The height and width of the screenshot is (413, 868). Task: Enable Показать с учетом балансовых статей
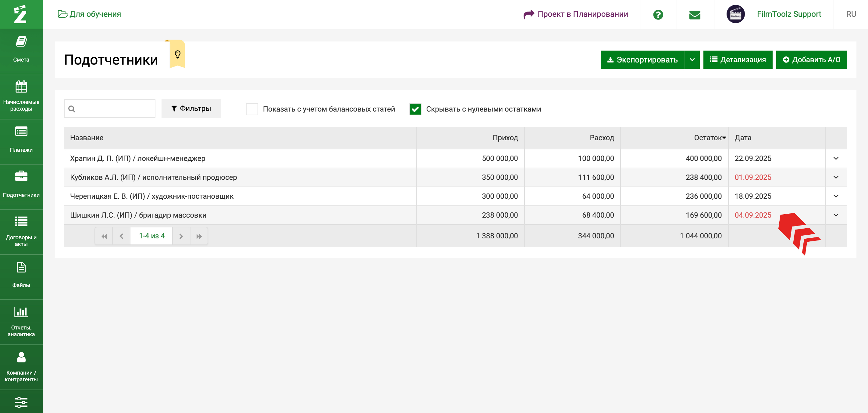[x=252, y=109]
